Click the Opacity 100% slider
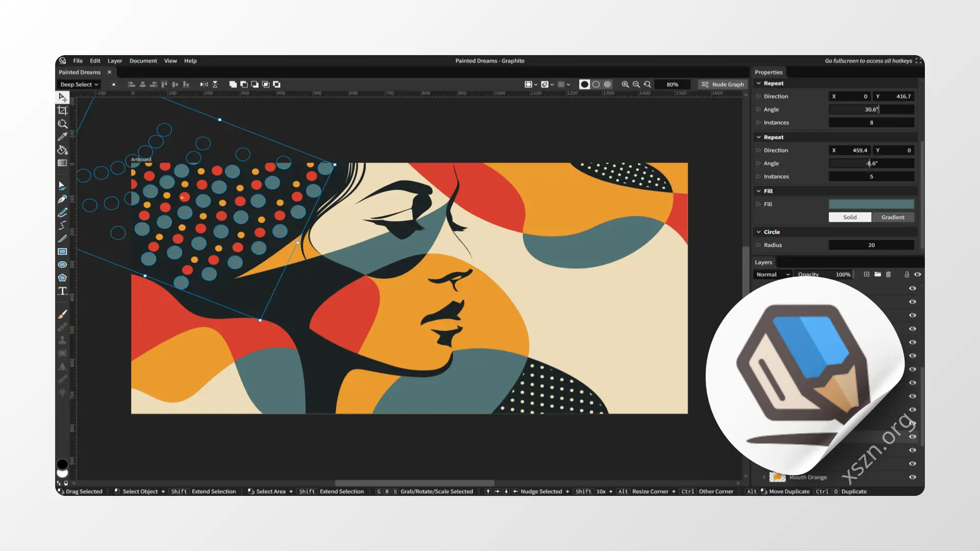 click(824, 274)
